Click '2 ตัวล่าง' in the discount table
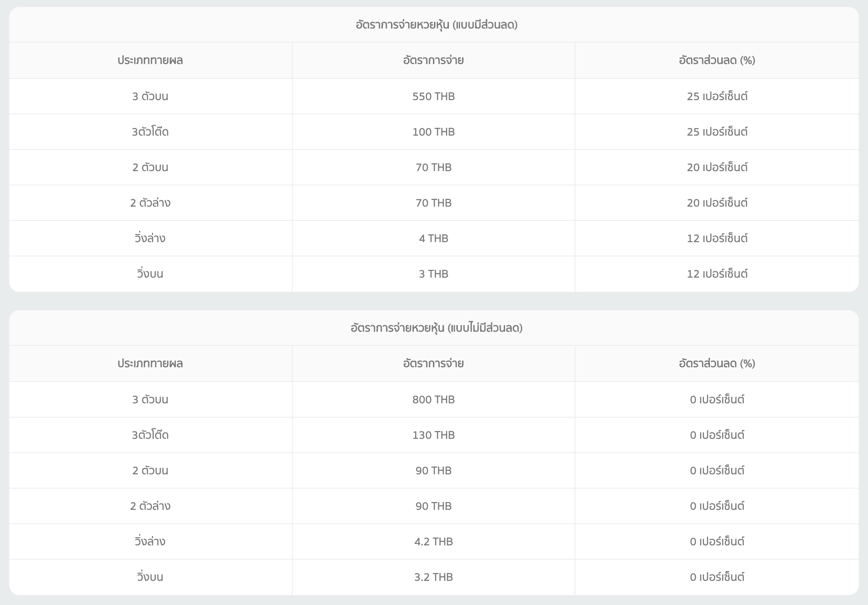This screenshot has width=868, height=605. 150,203
